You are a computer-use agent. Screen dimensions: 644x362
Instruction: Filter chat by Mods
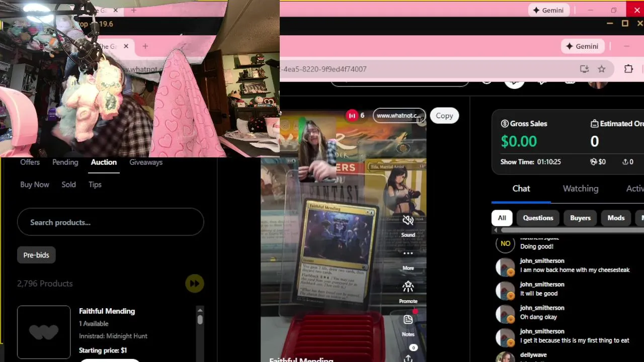click(616, 218)
